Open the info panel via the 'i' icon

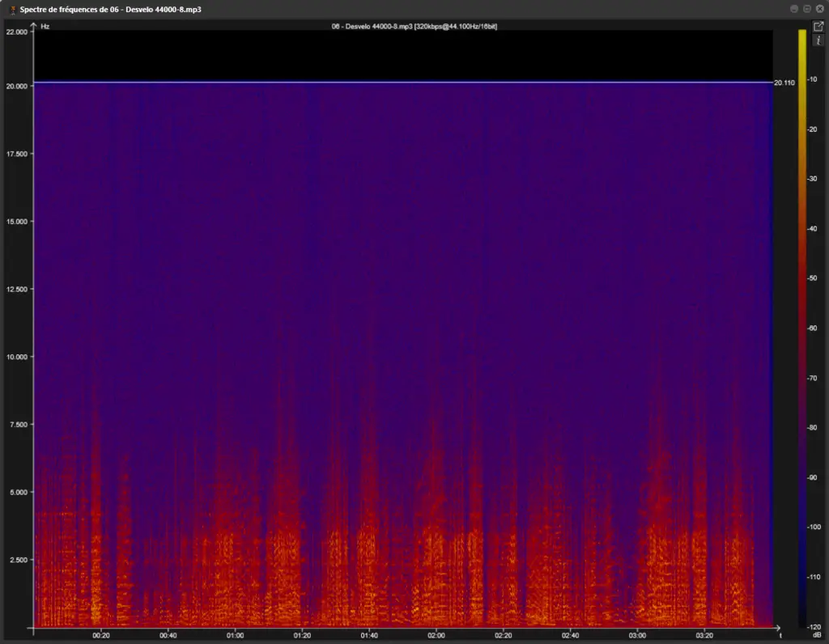pos(818,40)
